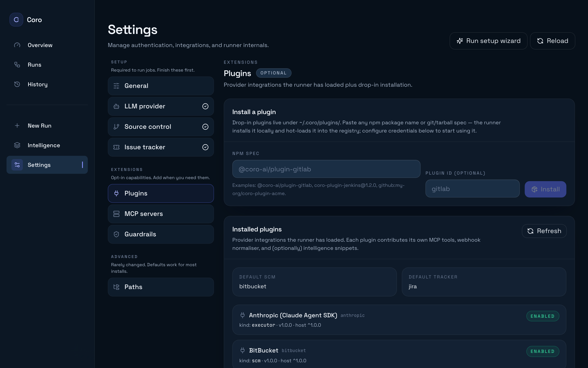Open the MCP servers section
Viewport: 588px width, 368px height.
tap(161, 214)
